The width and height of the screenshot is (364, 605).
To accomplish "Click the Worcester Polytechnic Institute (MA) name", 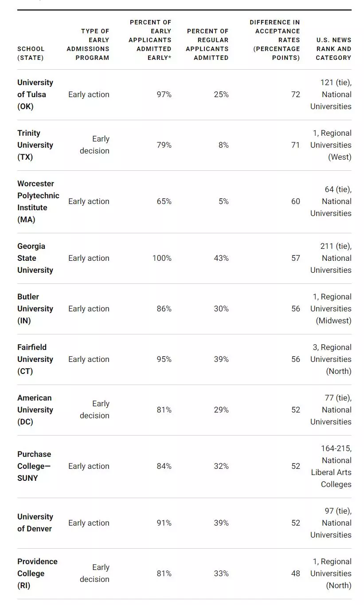I will (38, 201).
